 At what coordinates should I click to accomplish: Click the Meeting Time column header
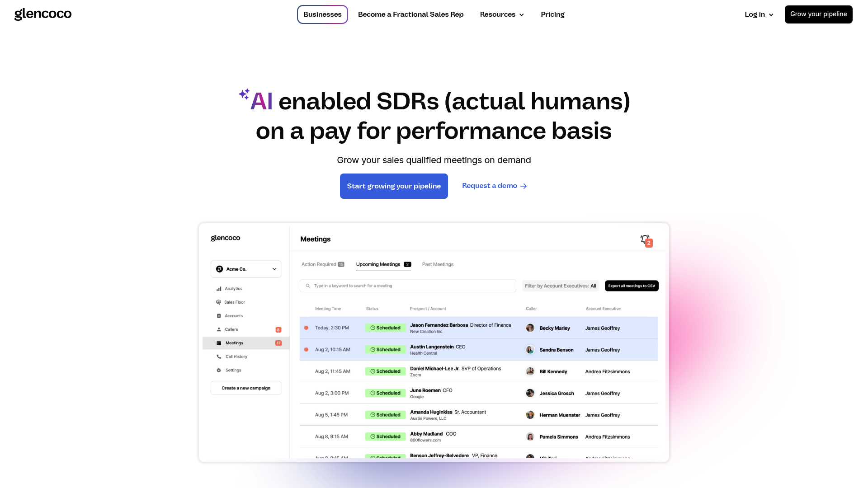tap(328, 309)
